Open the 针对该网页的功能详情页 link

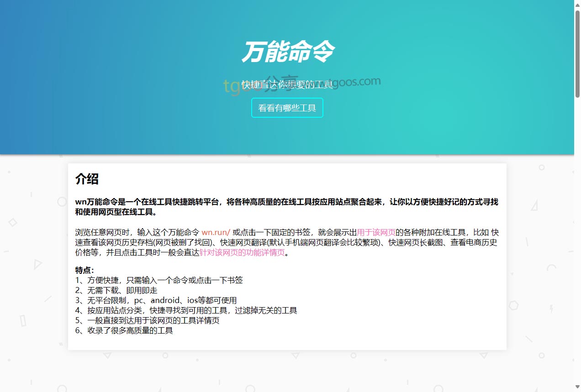click(x=242, y=253)
